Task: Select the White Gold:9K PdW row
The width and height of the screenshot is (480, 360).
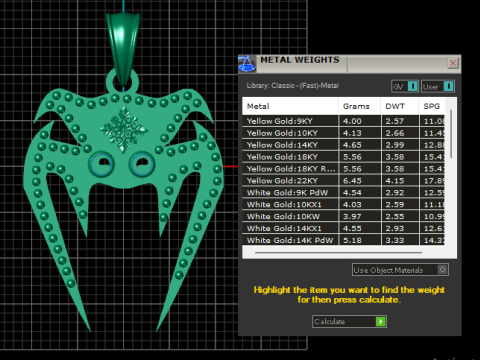Action: point(344,193)
